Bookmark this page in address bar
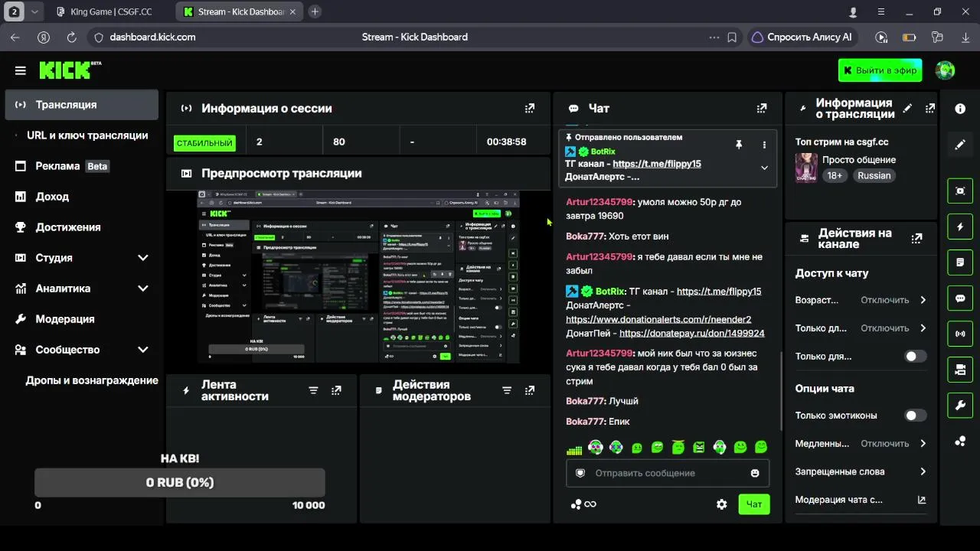The height and width of the screenshot is (551, 980). tap(732, 37)
